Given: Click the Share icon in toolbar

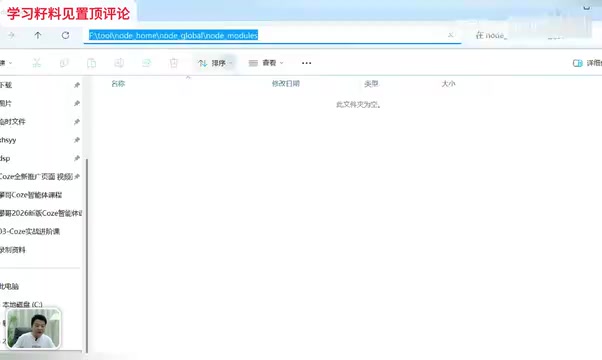Looking at the screenshot, I should click(146, 63).
